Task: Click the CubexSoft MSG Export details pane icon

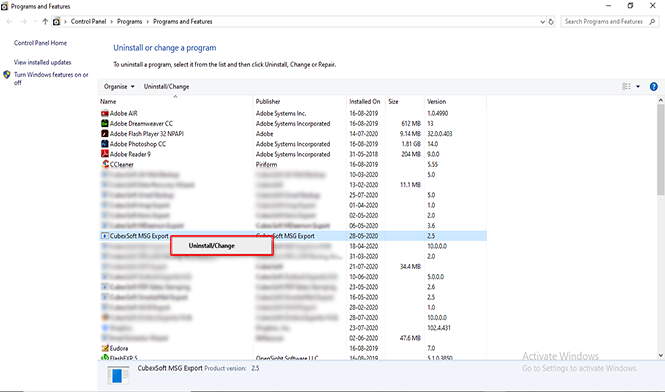Action: point(118,375)
